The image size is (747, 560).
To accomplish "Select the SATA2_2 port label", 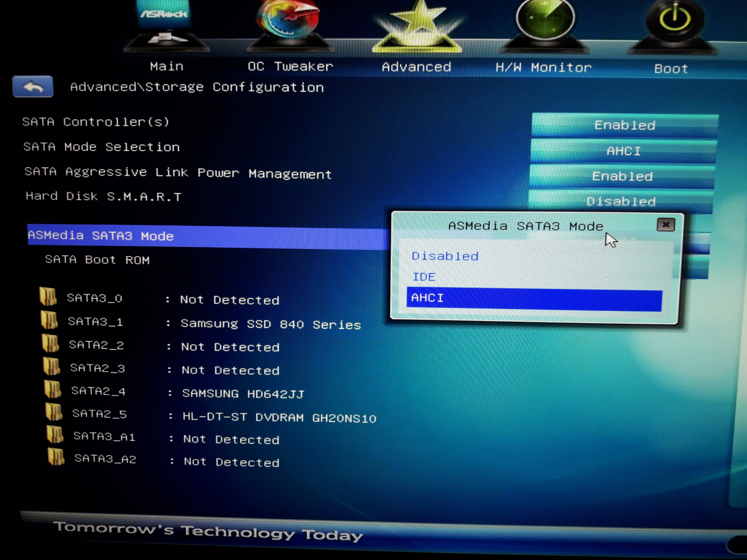I will [x=97, y=345].
